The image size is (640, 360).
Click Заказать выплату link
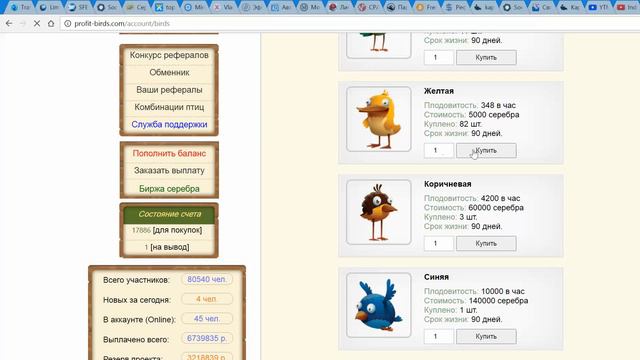pos(169,171)
